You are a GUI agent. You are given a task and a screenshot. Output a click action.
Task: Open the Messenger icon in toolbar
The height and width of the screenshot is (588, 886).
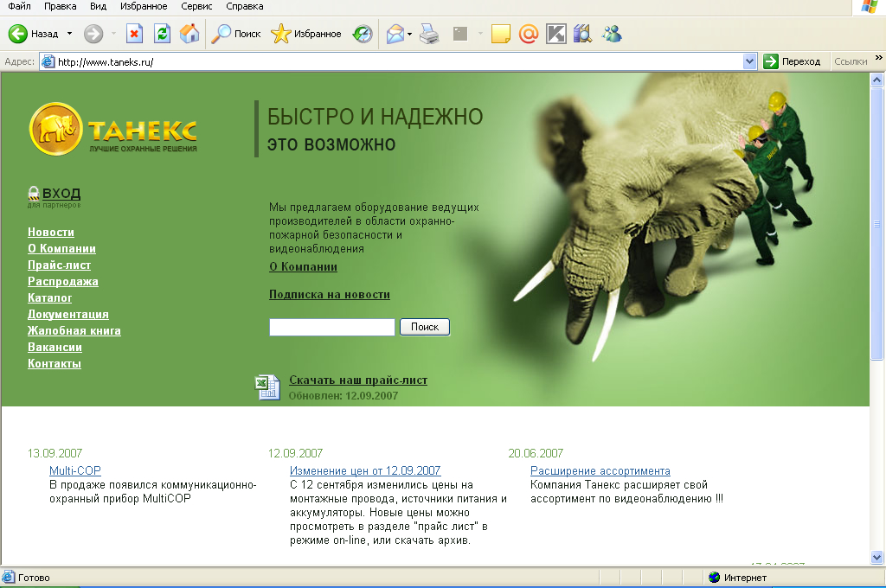[612, 34]
